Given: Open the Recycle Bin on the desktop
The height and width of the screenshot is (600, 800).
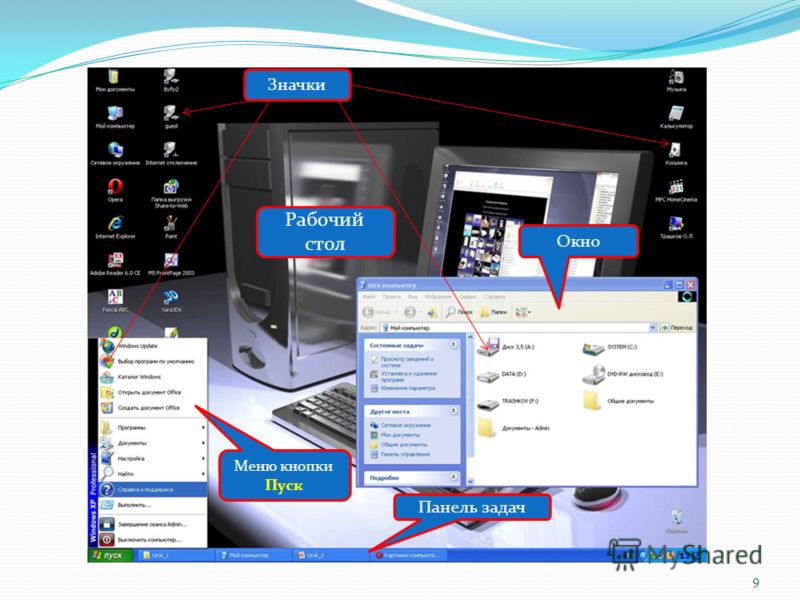Looking at the screenshot, I should (x=677, y=520).
